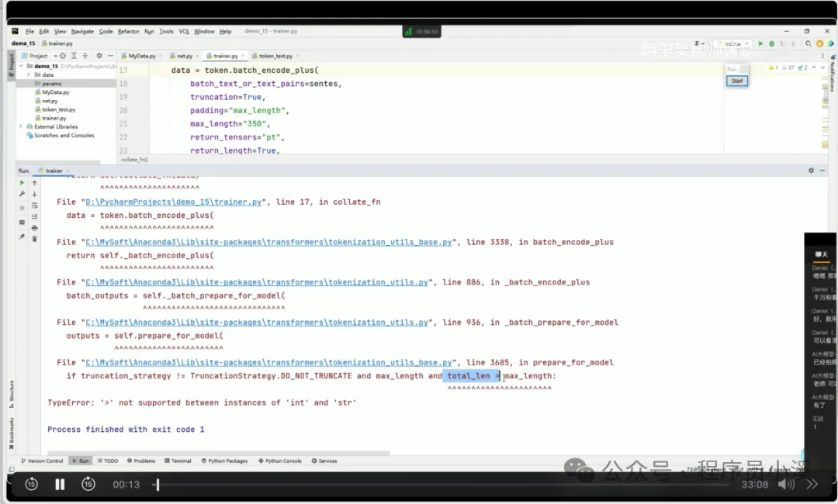Open Search Everywhere magnifier icon
This screenshot has height=504, width=838.
click(808, 43)
